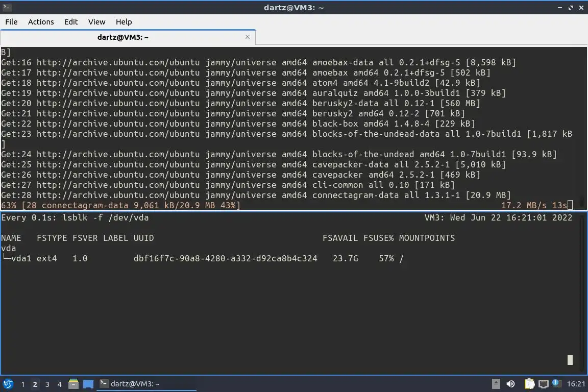This screenshot has width=588, height=392.
Task: Click the Every 0.1s lsblk watch header
Action: coord(75,217)
